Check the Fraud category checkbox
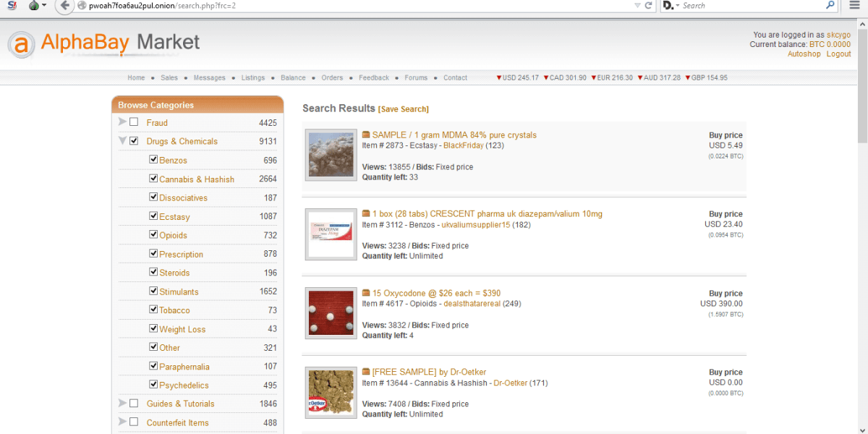 [x=134, y=122]
